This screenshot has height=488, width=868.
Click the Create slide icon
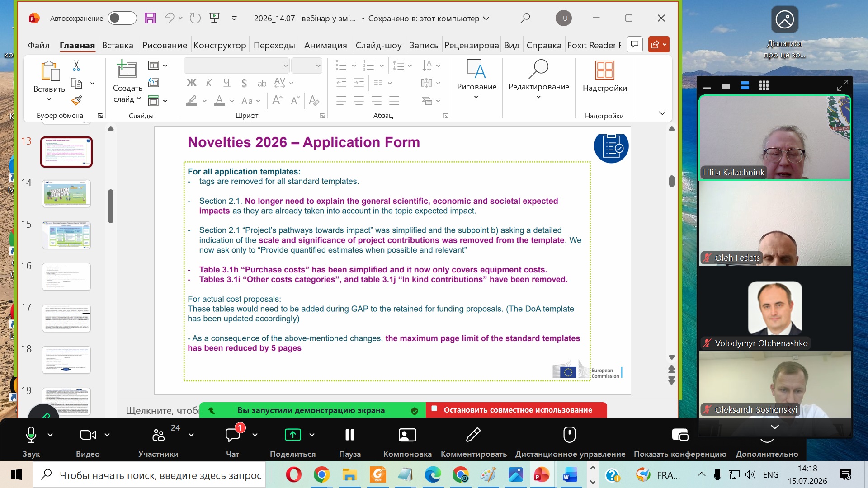pyautogui.click(x=127, y=69)
